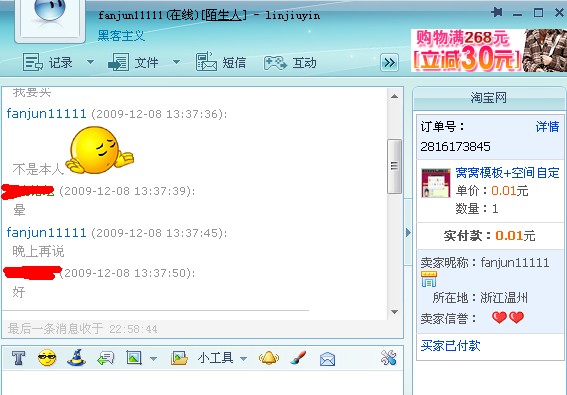The height and width of the screenshot is (395, 567).
Task: Click the screenshot capture icon
Action: 134,358
